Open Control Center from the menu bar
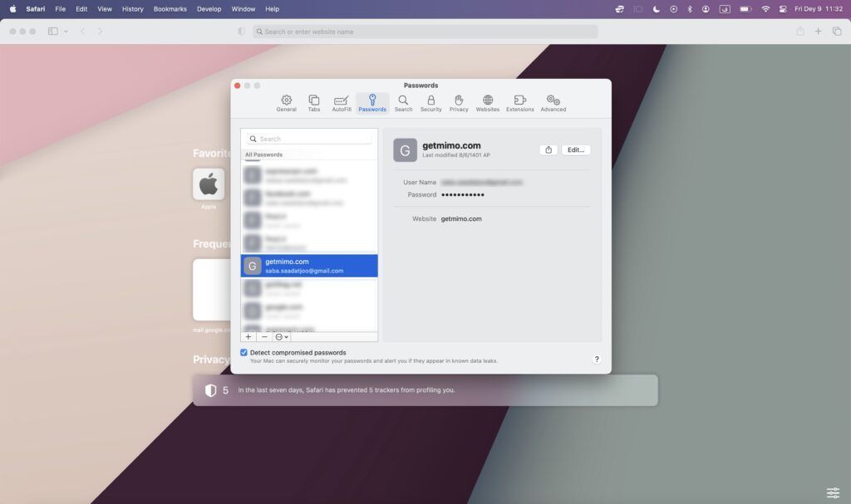Image resolution: width=851 pixels, height=504 pixels. 783,8
